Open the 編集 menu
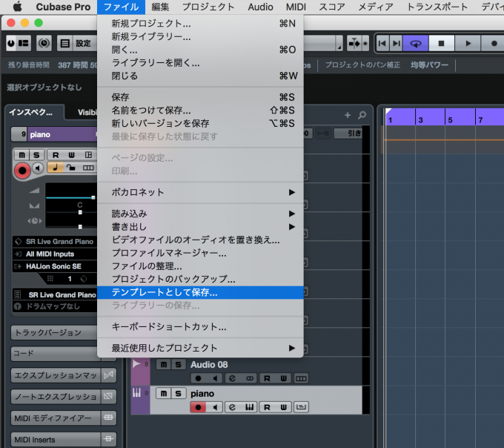This screenshot has height=448, width=504. [x=160, y=7]
